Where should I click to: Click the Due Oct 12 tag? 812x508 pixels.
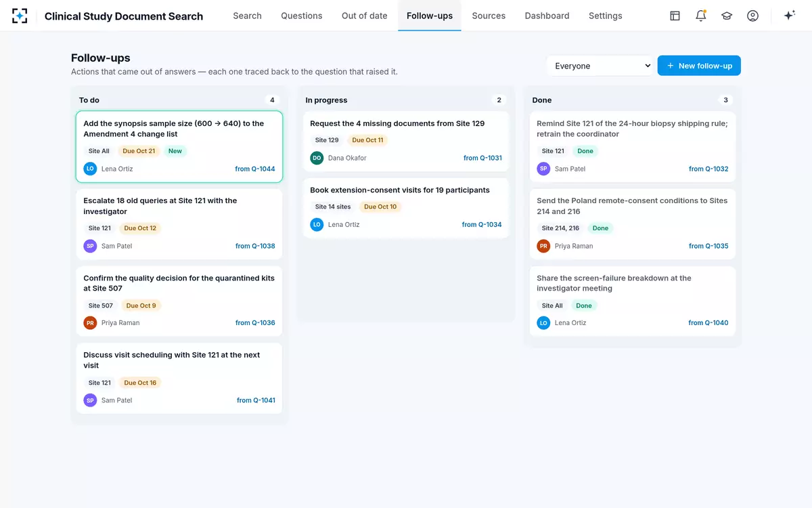[140, 228]
